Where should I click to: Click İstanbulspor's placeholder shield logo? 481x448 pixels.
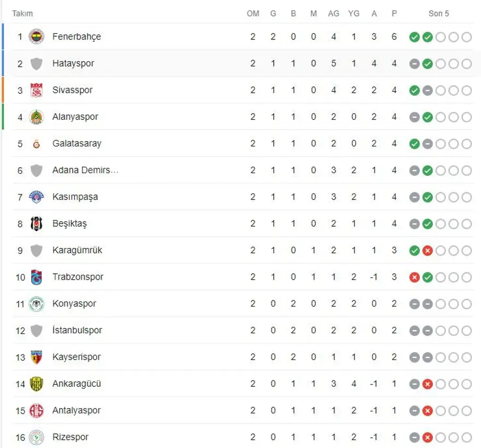(x=36, y=331)
